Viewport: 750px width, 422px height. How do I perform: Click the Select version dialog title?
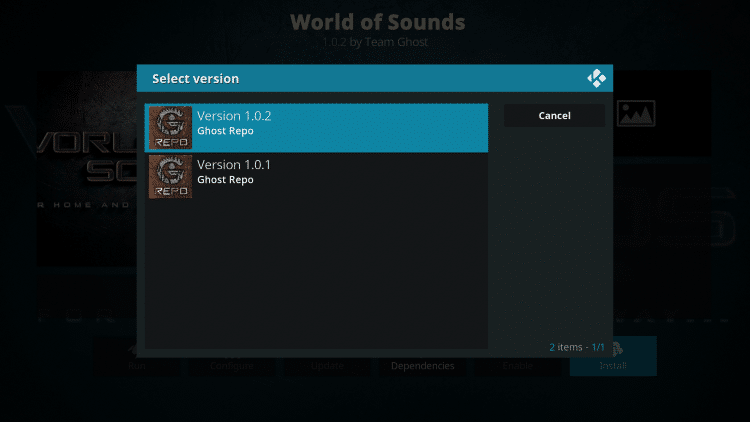[x=195, y=78]
